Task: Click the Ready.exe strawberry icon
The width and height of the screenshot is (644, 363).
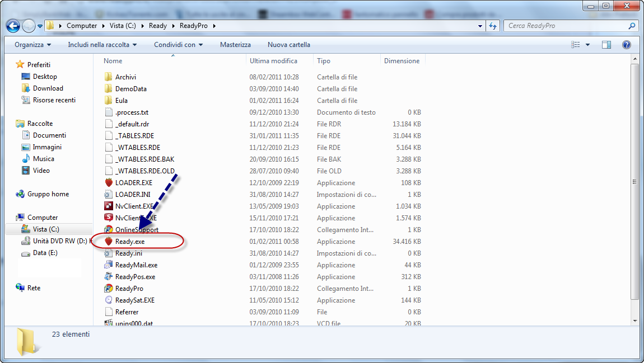Action: click(109, 241)
